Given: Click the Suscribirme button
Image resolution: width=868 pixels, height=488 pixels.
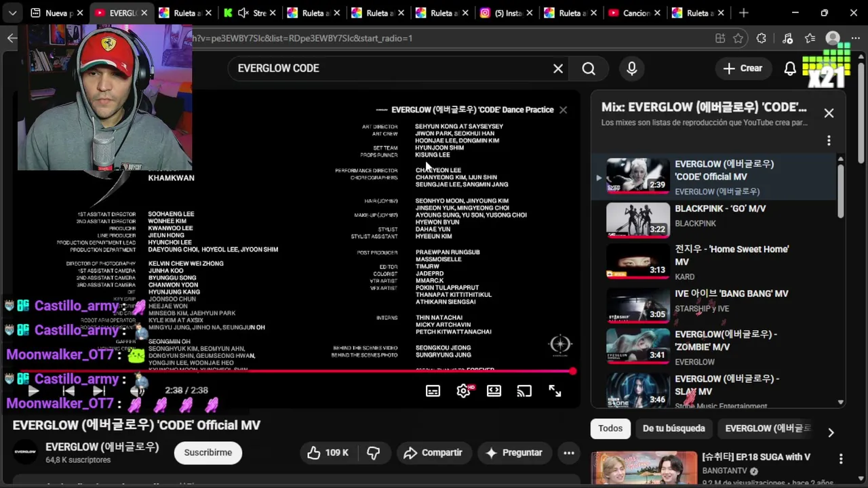Looking at the screenshot, I should pos(208,453).
